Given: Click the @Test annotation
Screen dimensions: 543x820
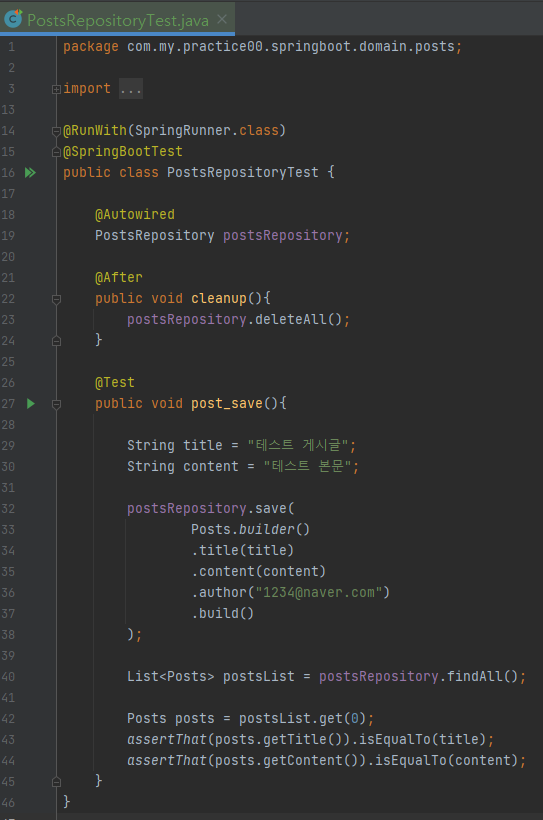Looking at the screenshot, I should tap(115, 382).
